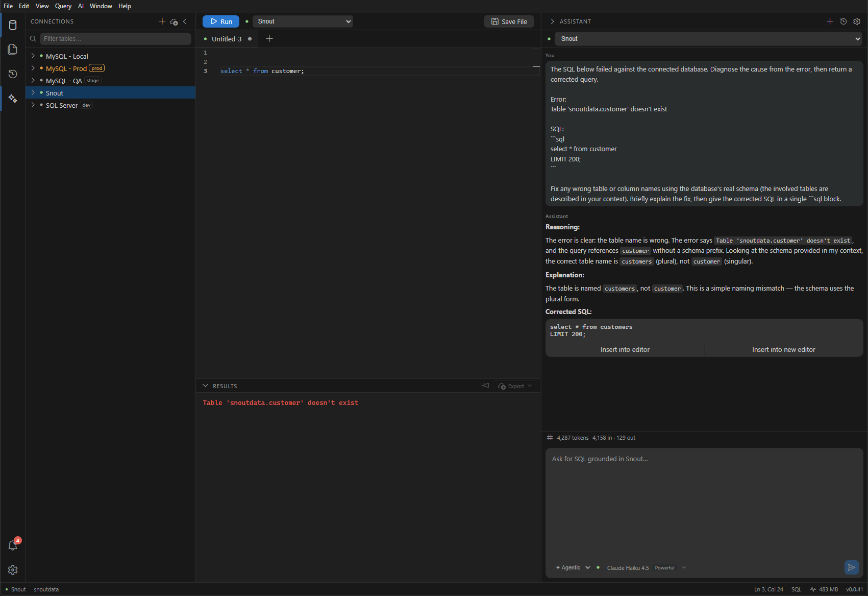This screenshot has height=596, width=868.
Task: Focus the Filter tables search field
Action: click(x=116, y=39)
